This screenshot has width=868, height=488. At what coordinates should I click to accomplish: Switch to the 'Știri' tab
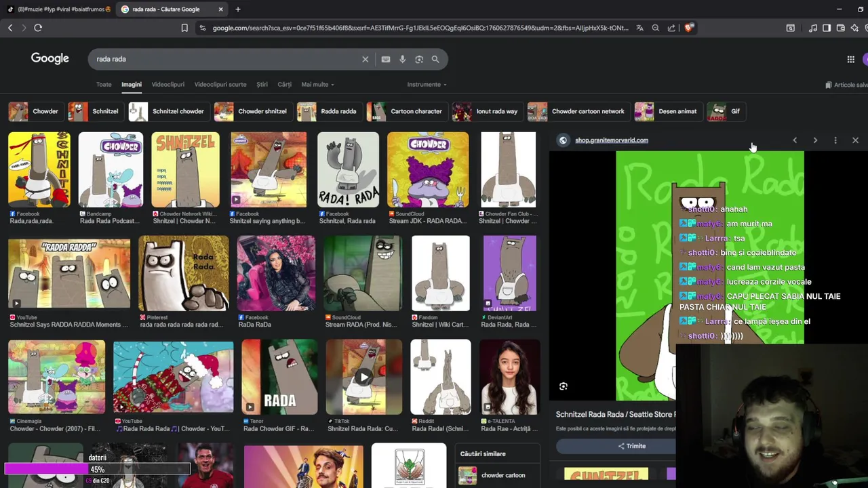(x=262, y=85)
